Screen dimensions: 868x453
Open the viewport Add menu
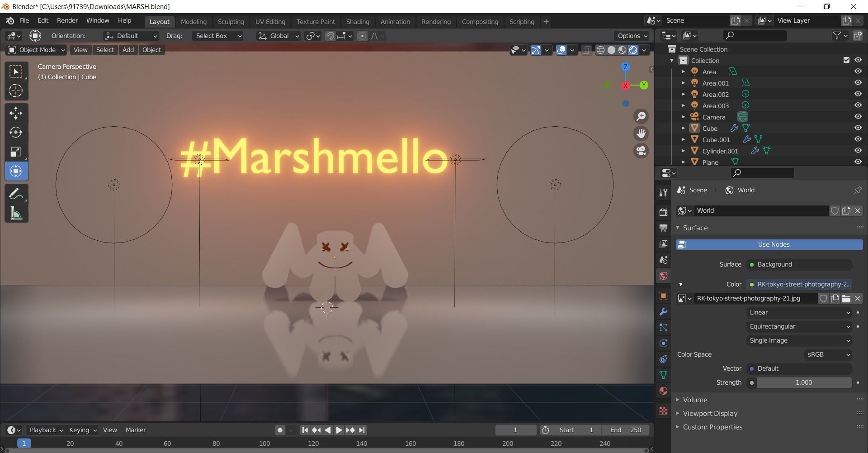pyautogui.click(x=128, y=50)
